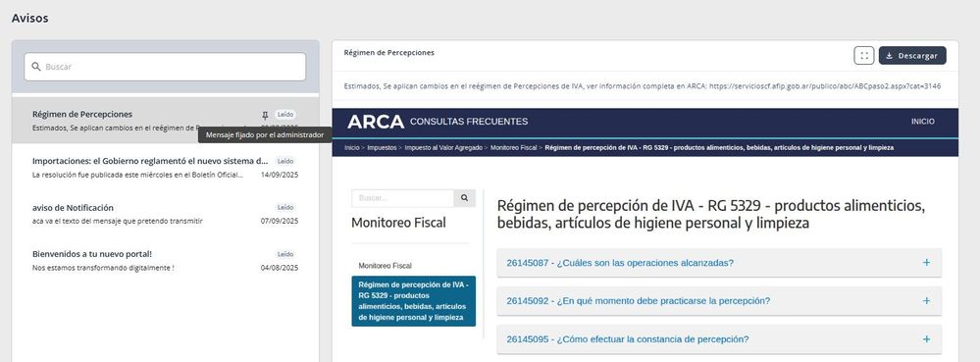The image size is (980, 362).
Task: Select Monitoreo Fiscal sidebar item
Action: (x=385, y=266)
